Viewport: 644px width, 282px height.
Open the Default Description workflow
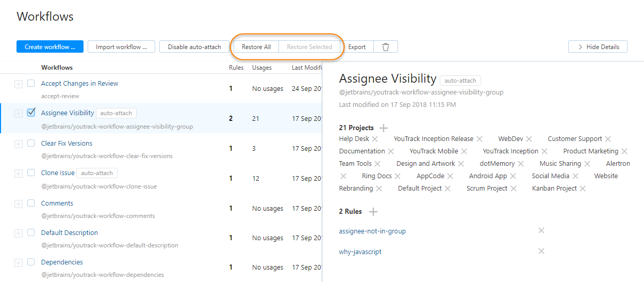(x=70, y=233)
